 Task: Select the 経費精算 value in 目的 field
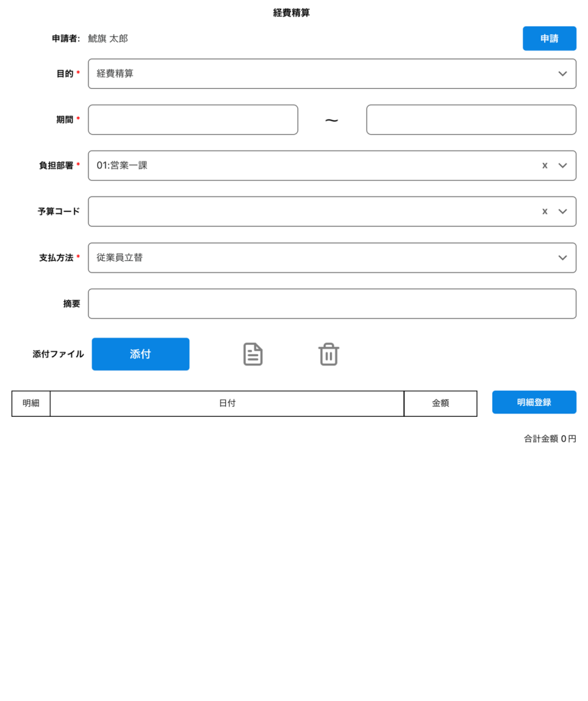pos(115,74)
